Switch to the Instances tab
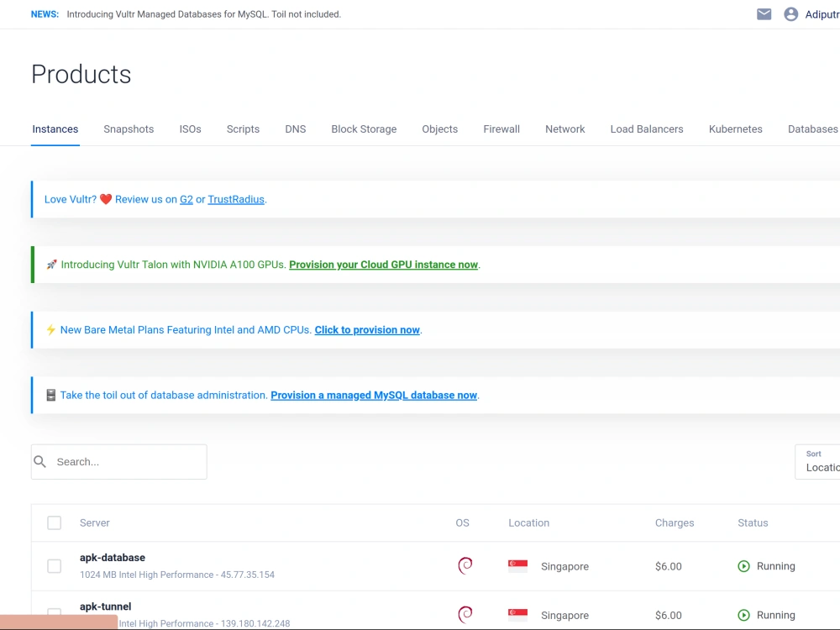Image resolution: width=840 pixels, height=630 pixels. [x=55, y=129]
